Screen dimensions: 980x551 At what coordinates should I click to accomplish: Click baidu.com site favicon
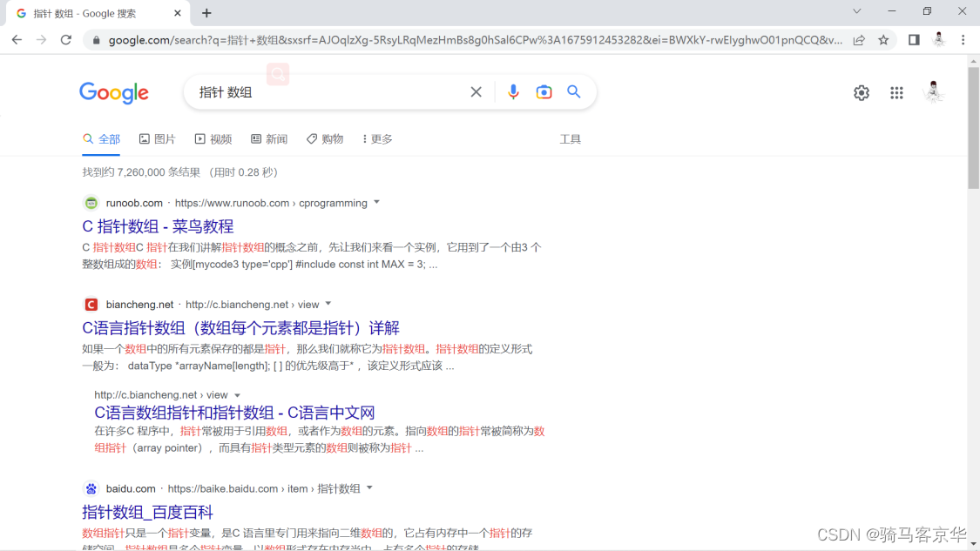91,488
